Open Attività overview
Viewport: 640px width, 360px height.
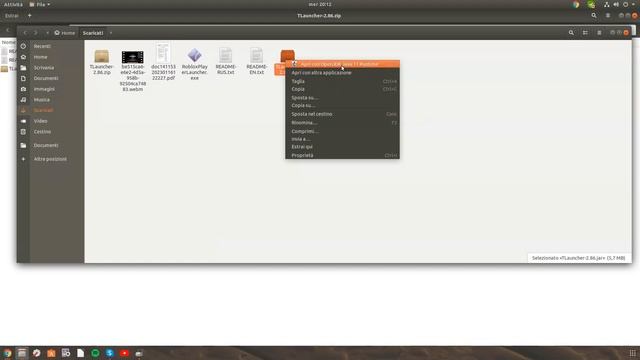13,4
